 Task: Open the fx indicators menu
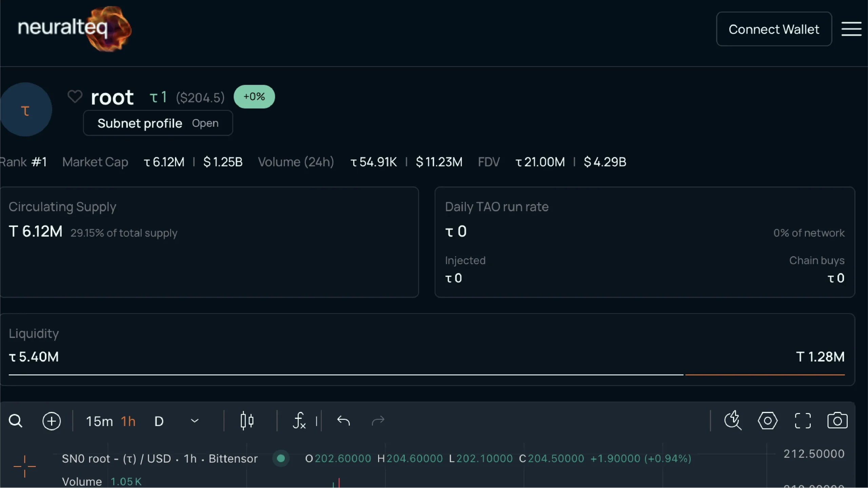299,421
